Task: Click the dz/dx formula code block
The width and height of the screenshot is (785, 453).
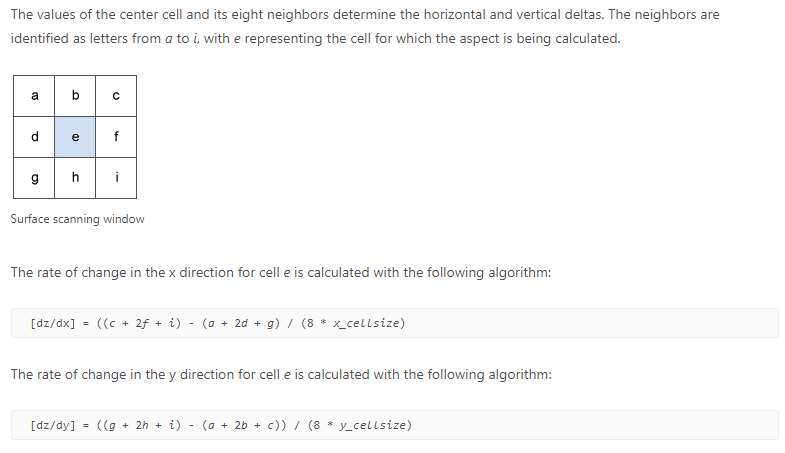Action: click(395, 323)
